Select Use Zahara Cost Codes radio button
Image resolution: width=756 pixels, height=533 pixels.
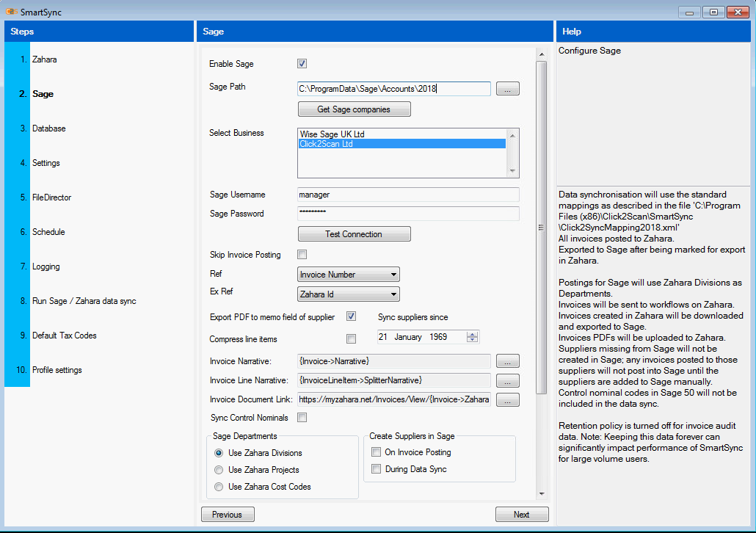[x=219, y=487]
